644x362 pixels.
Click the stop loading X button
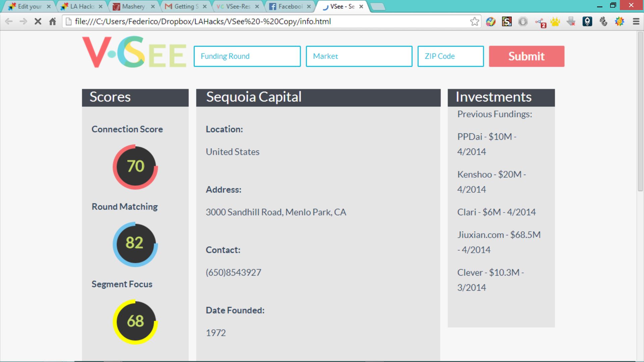(38, 22)
